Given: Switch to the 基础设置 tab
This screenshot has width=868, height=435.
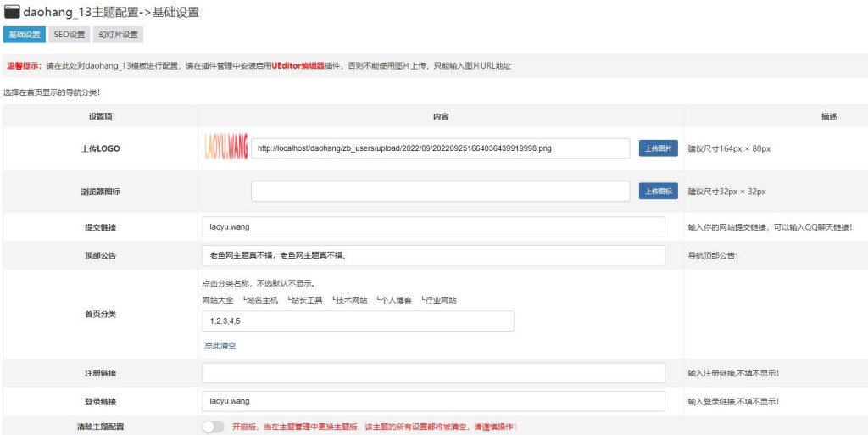Looking at the screenshot, I should coord(25,35).
